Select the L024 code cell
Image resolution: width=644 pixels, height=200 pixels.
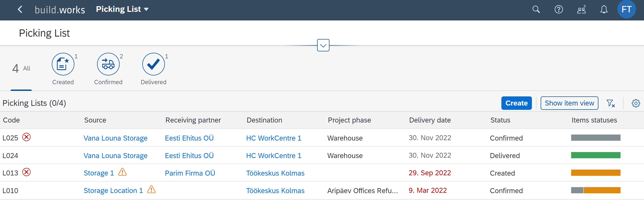tap(10, 156)
